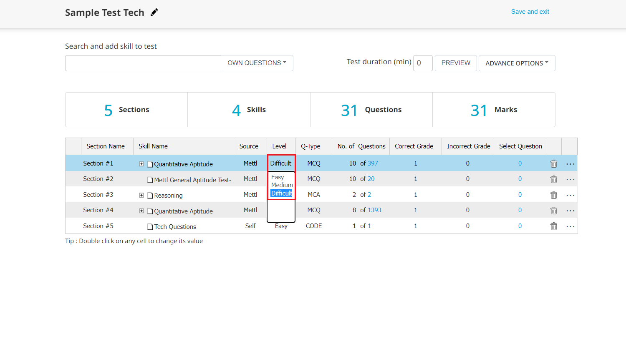Expand the Reasoning skill tree
Screen dimensions: 626x364
141,195
